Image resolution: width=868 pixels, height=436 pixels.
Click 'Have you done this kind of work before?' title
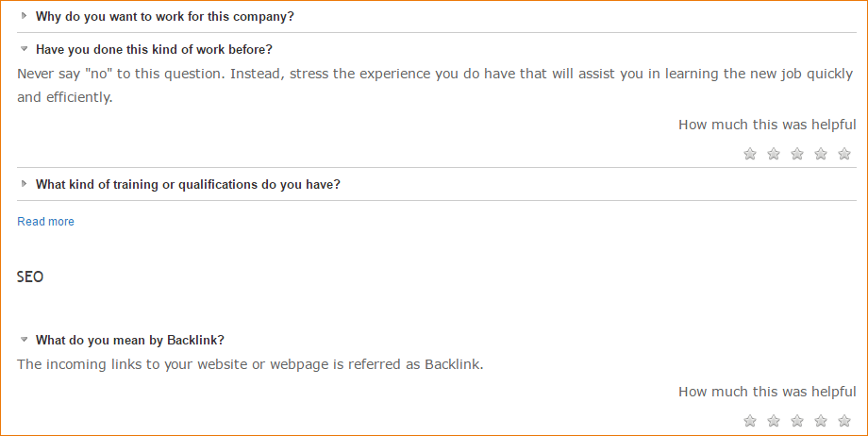154,49
